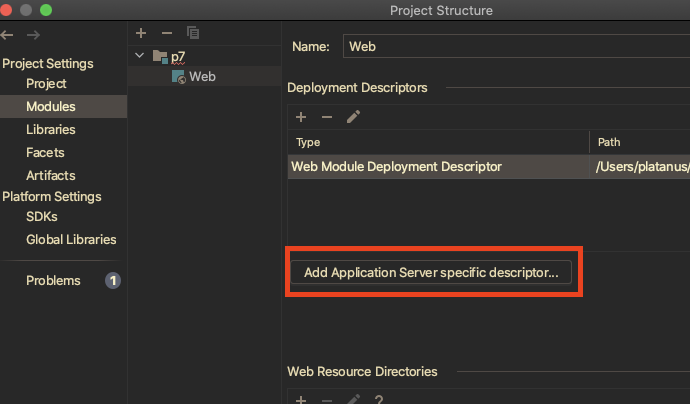Add a deployment descriptor with plus icon
Viewport: 690px width, 404px height.
(x=301, y=117)
